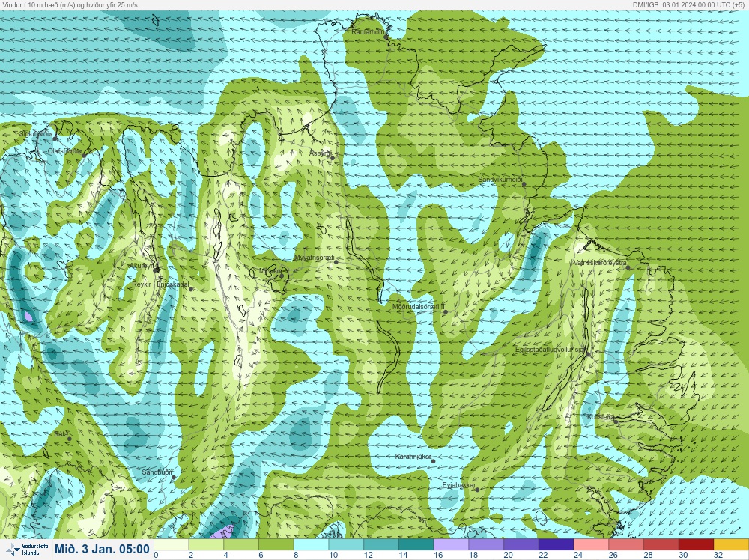Click the pale yellow 0–2 m/s legend swatch
Image resolution: width=749 pixels, height=560 pixels.
(171, 544)
